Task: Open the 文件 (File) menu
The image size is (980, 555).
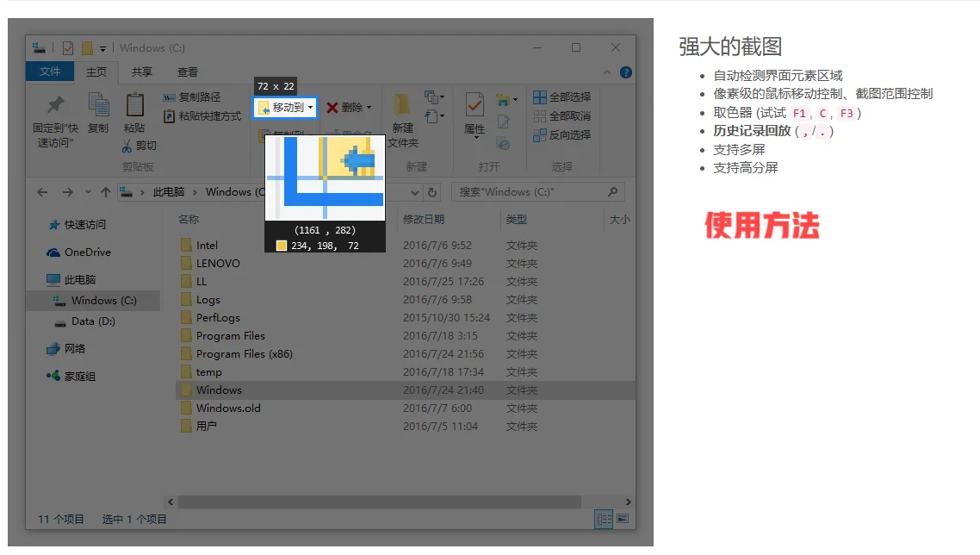Action: pyautogui.click(x=49, y=72)
